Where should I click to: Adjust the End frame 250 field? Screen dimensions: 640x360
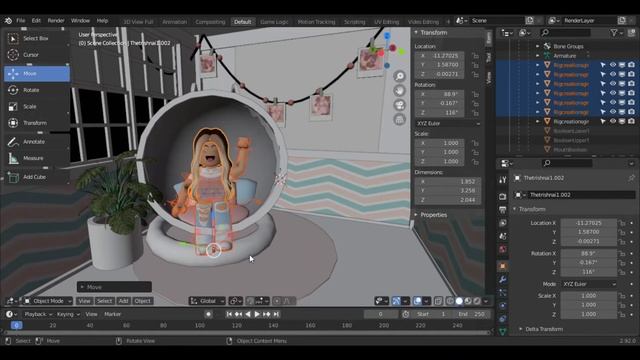472,314
